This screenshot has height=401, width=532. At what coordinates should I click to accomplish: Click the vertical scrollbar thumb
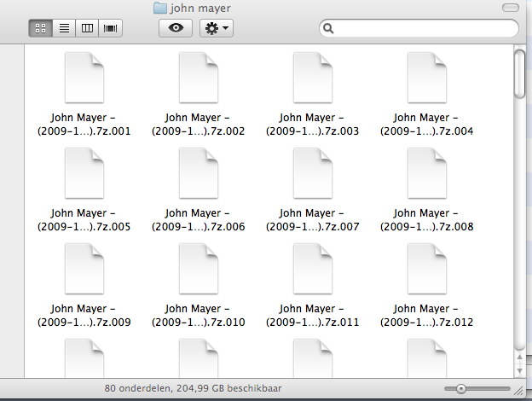pos(519,74)
